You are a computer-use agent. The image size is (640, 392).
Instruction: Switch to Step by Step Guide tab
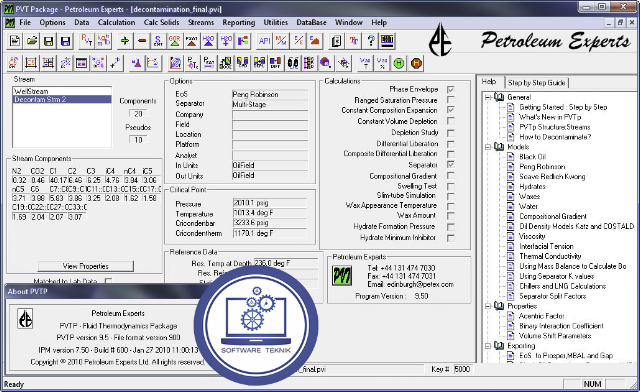point(537,83)
